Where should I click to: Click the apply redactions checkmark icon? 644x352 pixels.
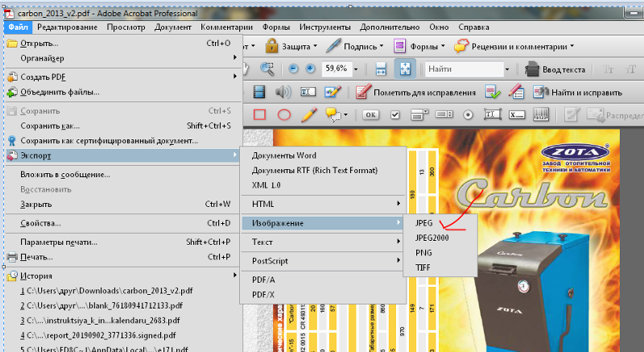coord(492,92)
